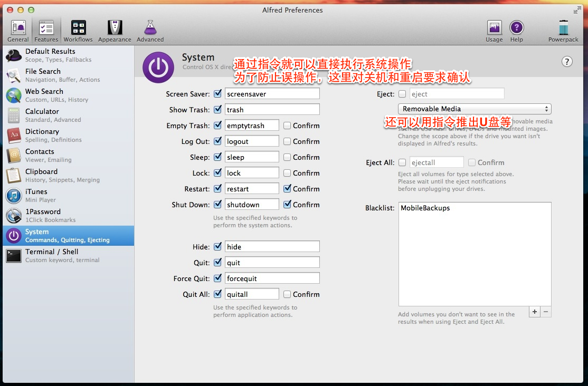The image size is (588, 386).
Task: Open Default Results settings
Action: tap(69, 55)
